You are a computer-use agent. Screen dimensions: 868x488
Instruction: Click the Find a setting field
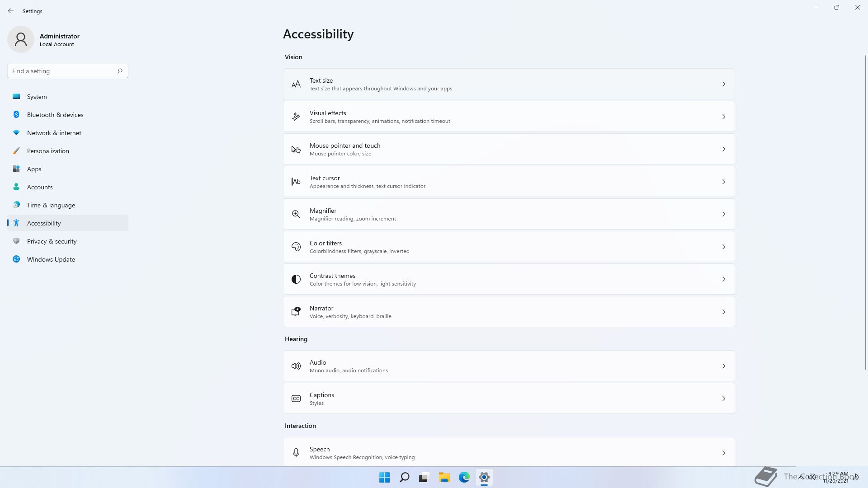click(x=68, y=71)
